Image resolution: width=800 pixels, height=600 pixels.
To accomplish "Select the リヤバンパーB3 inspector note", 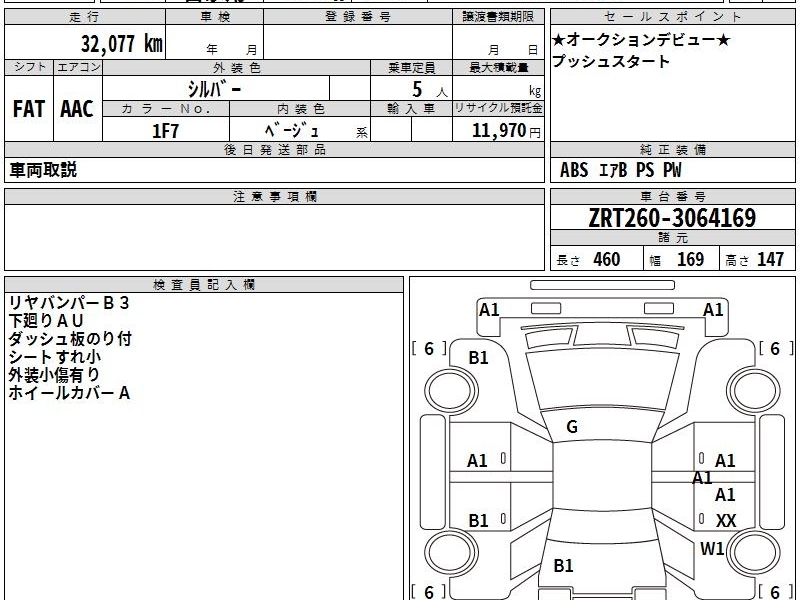I will [x=69, y=303].
